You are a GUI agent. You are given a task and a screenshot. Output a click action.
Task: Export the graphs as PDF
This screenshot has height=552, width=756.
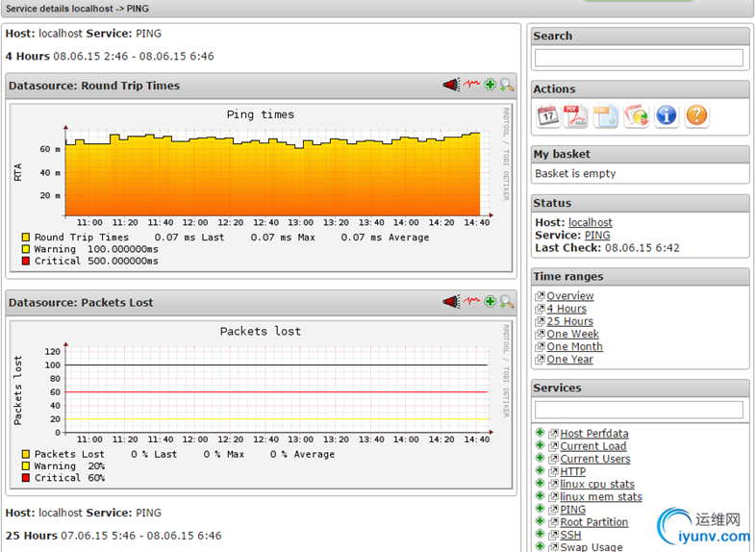click(576, 115)
